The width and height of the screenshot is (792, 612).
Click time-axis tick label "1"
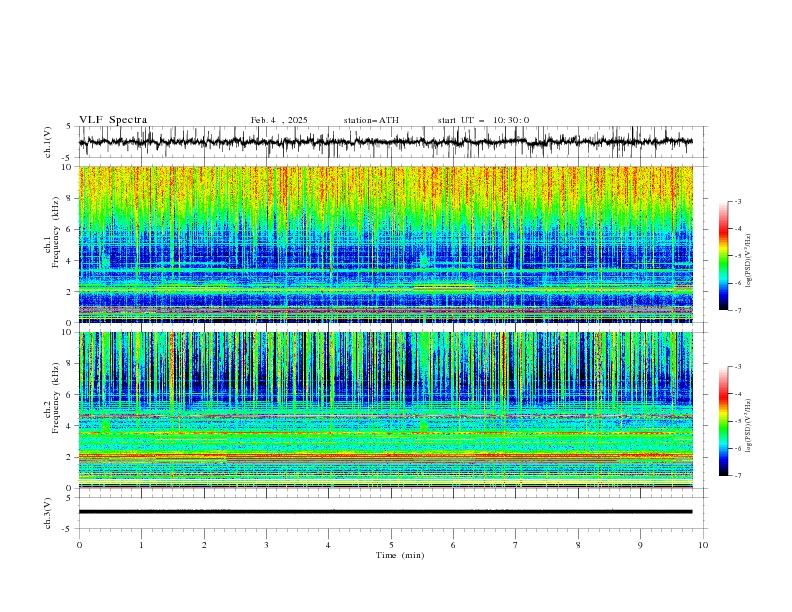tap(141, 545)
